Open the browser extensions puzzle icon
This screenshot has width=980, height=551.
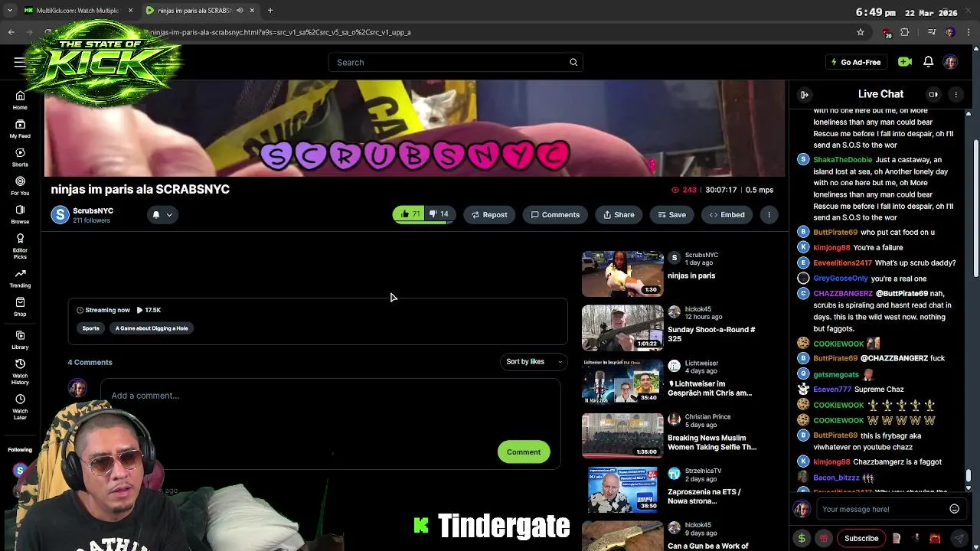(904, 32)
